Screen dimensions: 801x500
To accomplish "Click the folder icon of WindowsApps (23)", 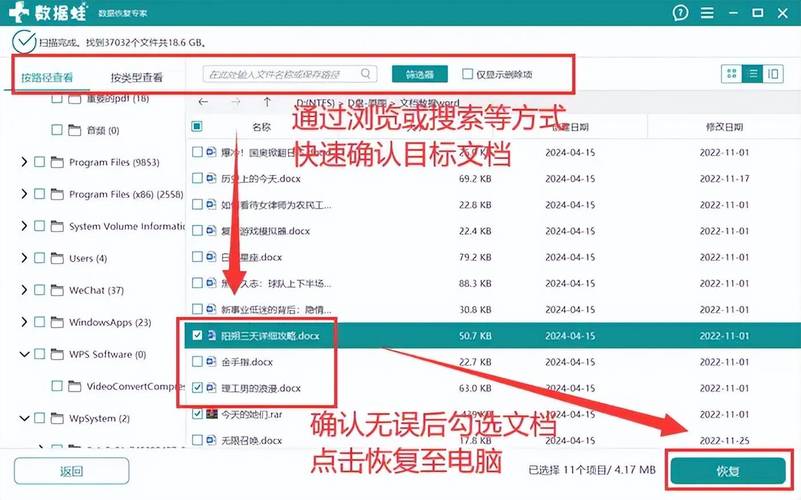I will (57, 322).
